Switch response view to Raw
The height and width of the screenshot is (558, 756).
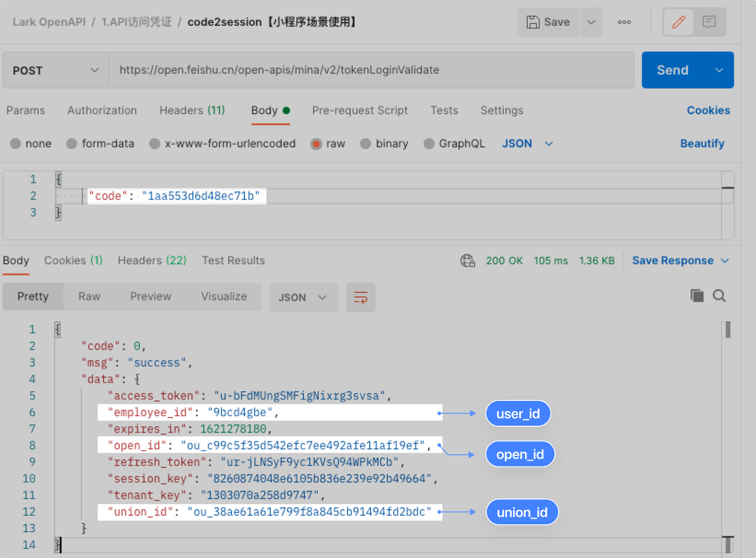89,296
